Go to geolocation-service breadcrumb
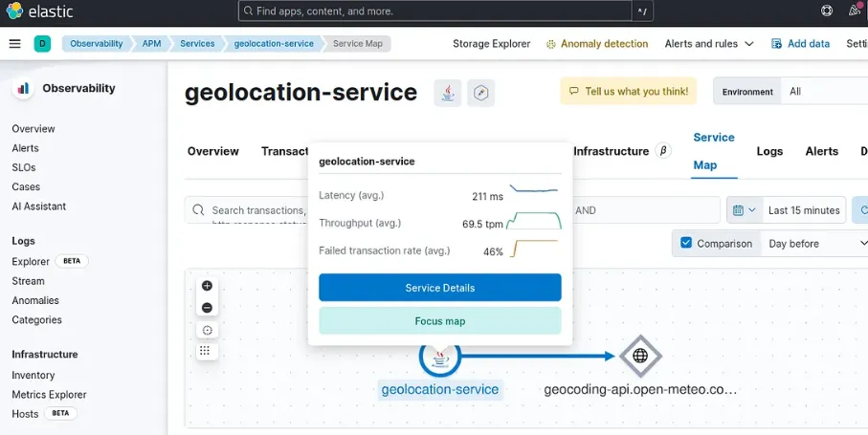This screenshot has height=435, width=868. (274, 44)
